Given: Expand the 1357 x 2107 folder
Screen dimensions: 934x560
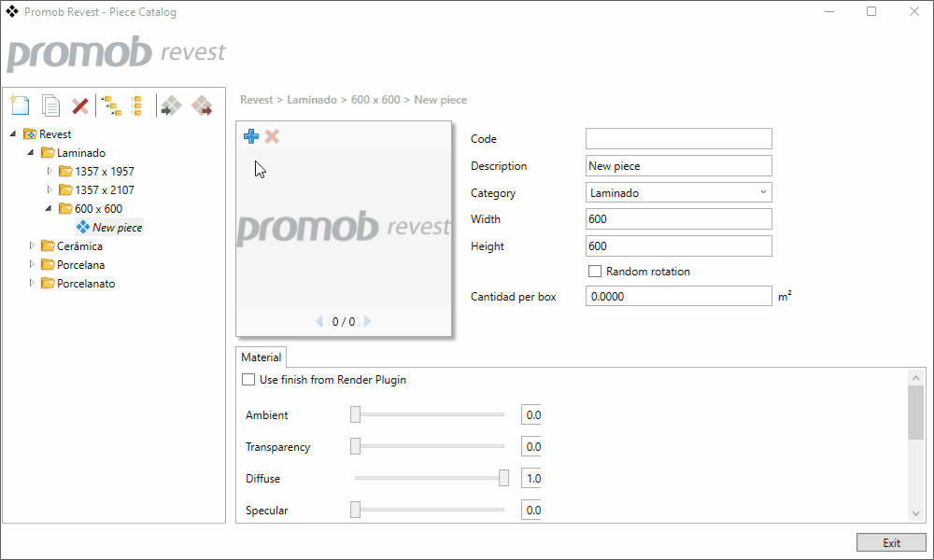Looking at the screenshot, I should [50, 189].
